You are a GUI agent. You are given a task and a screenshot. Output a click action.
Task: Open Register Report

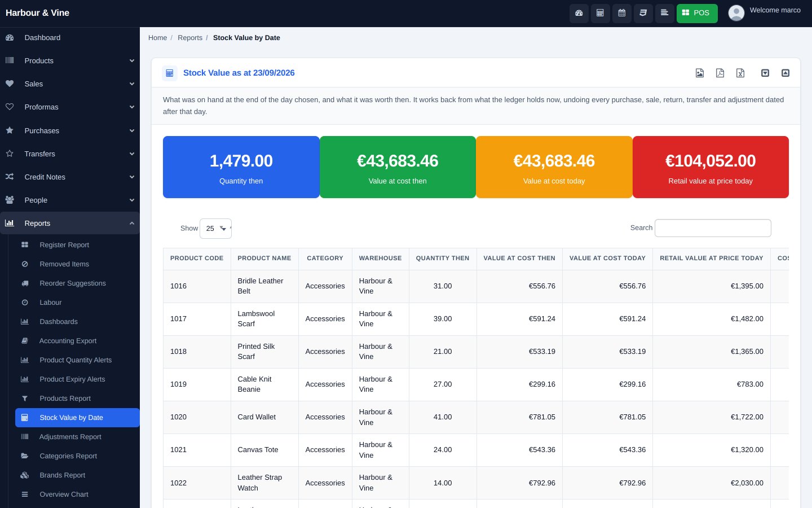point(77,245)
